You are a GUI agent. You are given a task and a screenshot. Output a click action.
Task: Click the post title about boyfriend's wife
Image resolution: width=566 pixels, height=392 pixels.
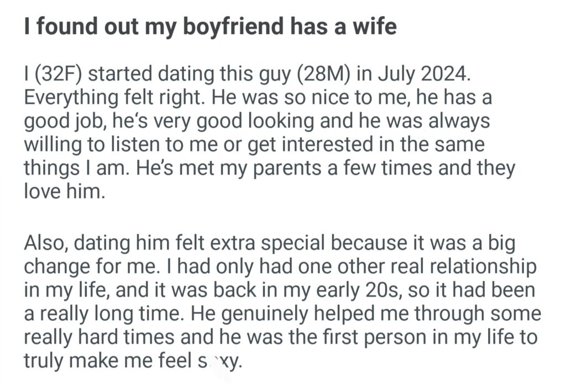pyautogui.click(x=210, y=27)
